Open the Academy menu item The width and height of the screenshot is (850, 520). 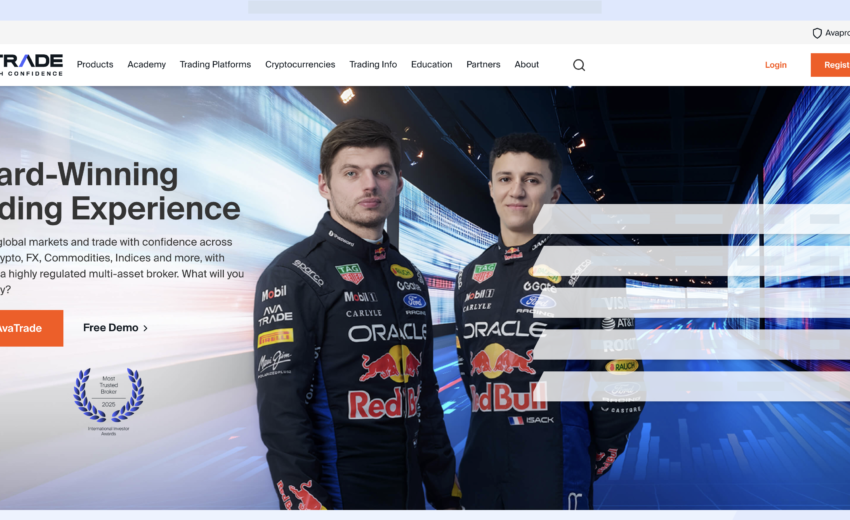[146, 65]
